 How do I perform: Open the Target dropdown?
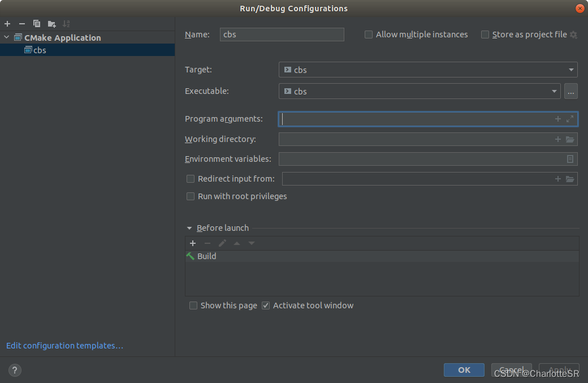point(570,70)
